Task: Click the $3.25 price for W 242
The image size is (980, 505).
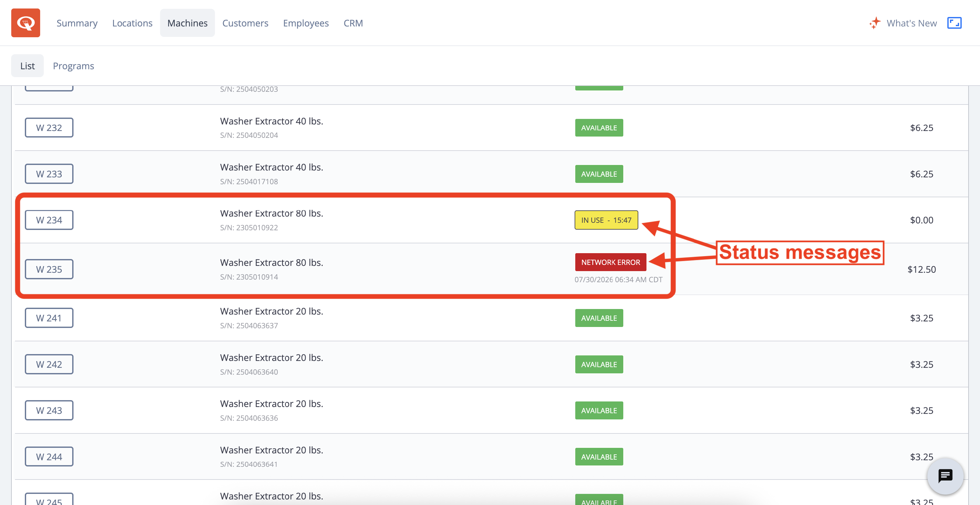Action: (x=922, y=365)
